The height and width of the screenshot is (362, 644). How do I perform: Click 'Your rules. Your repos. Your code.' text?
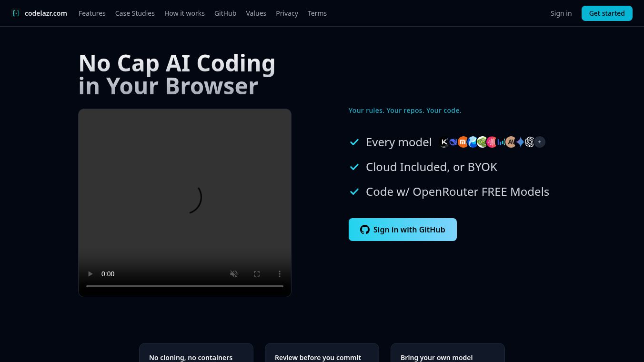point(405,111)
